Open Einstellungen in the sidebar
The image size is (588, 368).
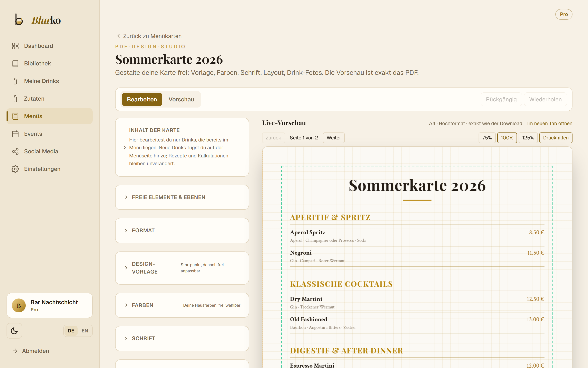click(50, 169)
